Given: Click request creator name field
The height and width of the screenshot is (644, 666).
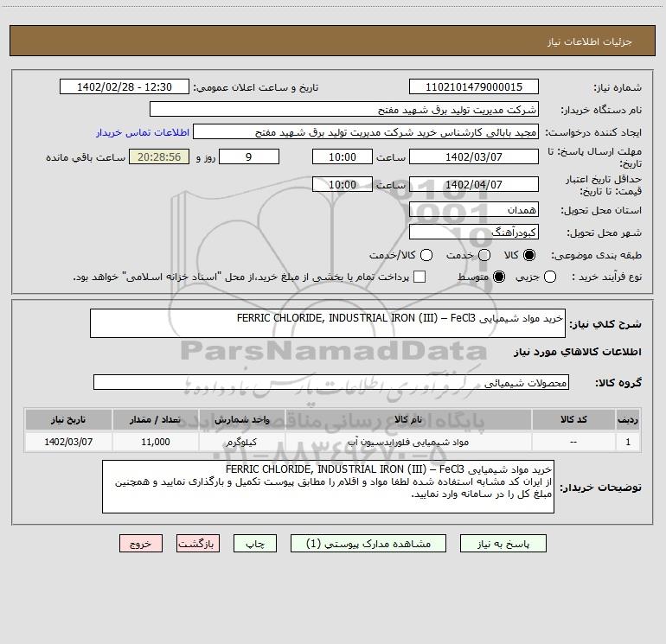Looking at the screenshot, I should [x=366, y=131].
